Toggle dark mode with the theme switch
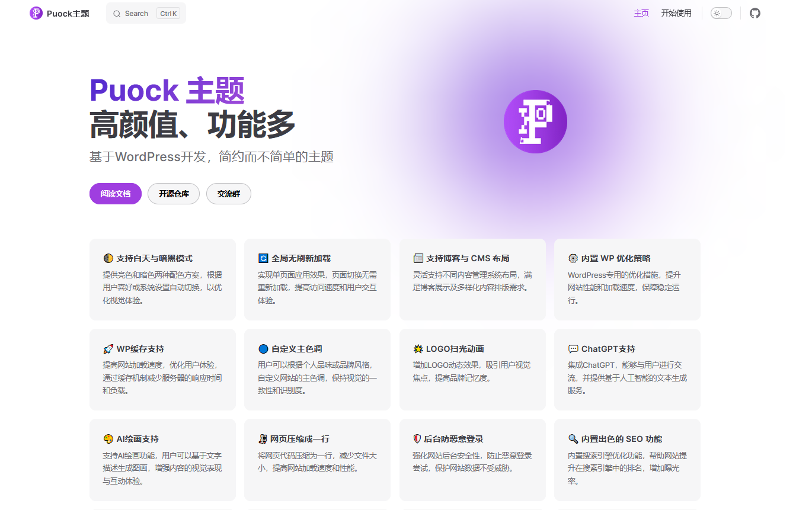The image size is (812, 510). [x=721, y=12]
